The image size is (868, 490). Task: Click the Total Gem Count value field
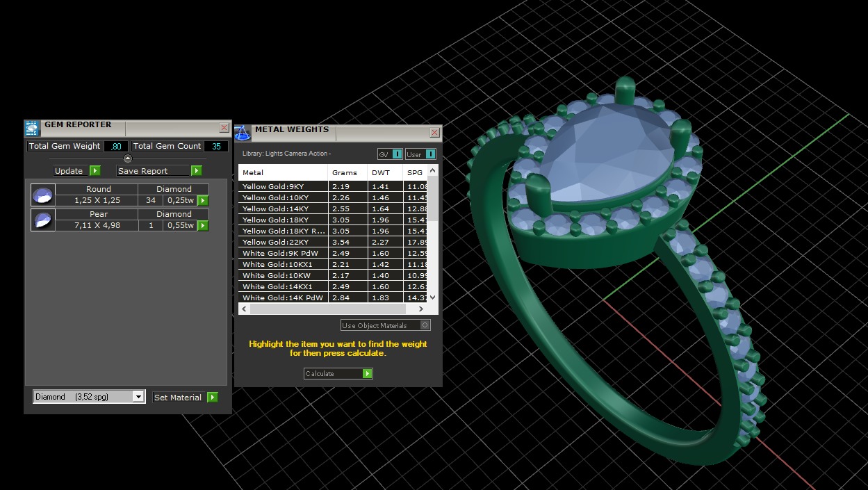[x=216, y=146]
